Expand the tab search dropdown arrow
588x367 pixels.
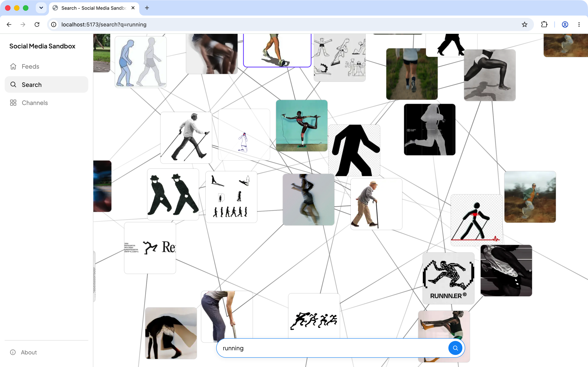(41, 8)
